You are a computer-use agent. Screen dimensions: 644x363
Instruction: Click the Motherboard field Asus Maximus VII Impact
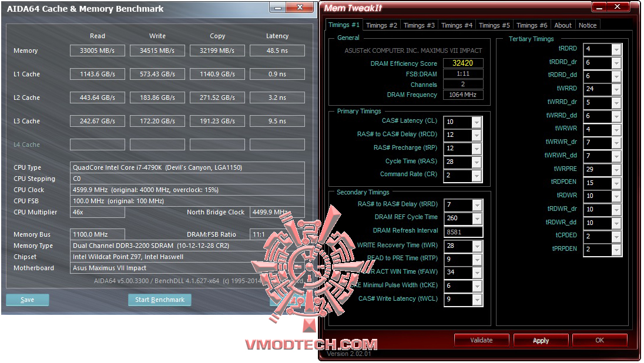[187, 268]
